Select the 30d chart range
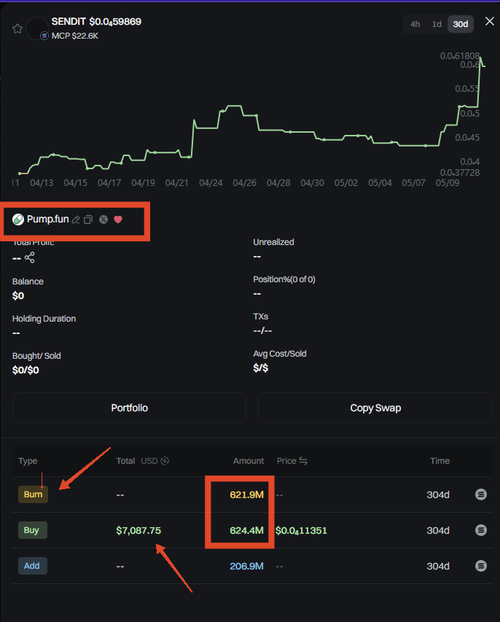 (460, 24)
